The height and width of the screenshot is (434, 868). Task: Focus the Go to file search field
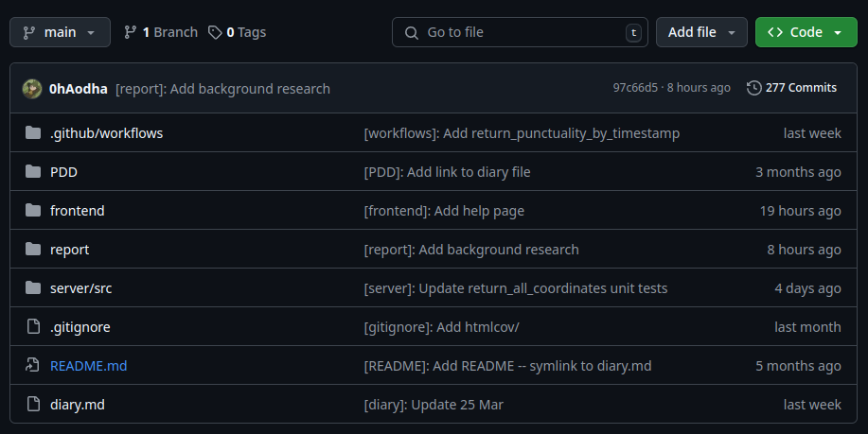(x=520, y=32)
